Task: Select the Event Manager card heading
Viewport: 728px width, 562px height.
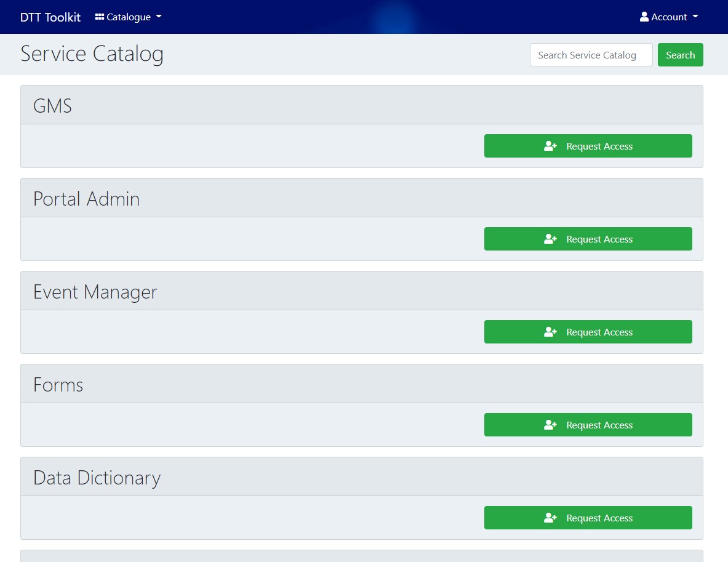Action: pyautogui.click(x=95, y=292)
